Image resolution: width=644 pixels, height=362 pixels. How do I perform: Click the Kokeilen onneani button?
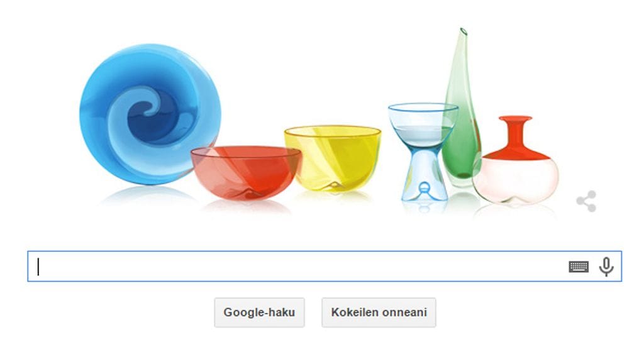click(379, 312)
